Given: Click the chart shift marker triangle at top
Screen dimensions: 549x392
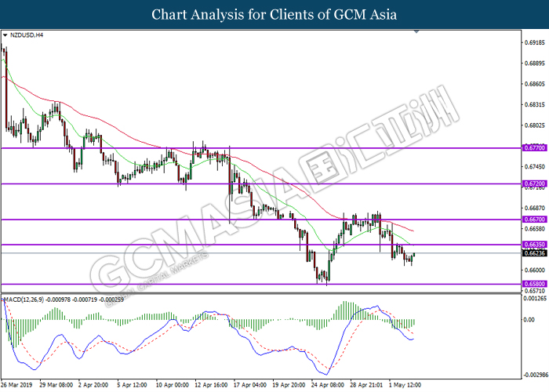Looking at the screenshot, I should [x=416, y=32].
